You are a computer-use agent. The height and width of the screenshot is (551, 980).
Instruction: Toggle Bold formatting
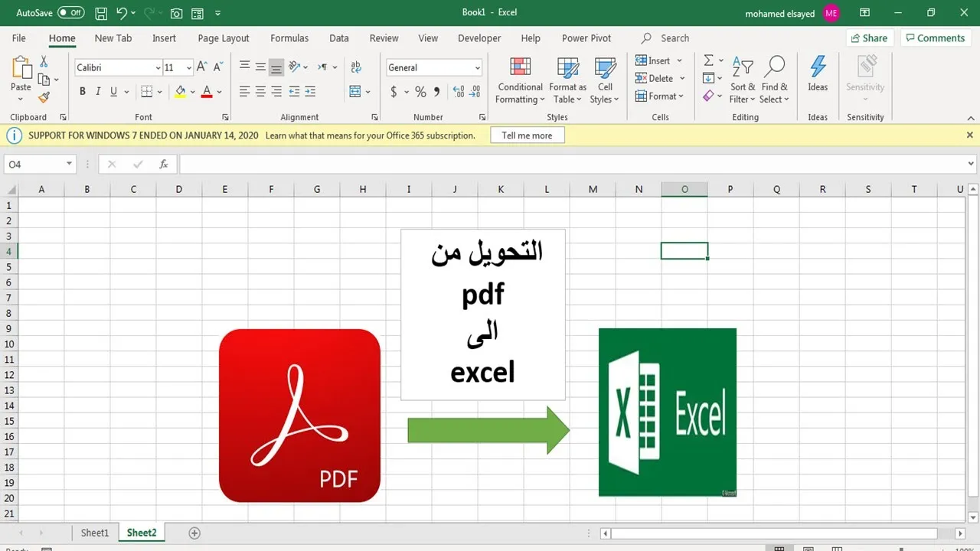[83, 92]
